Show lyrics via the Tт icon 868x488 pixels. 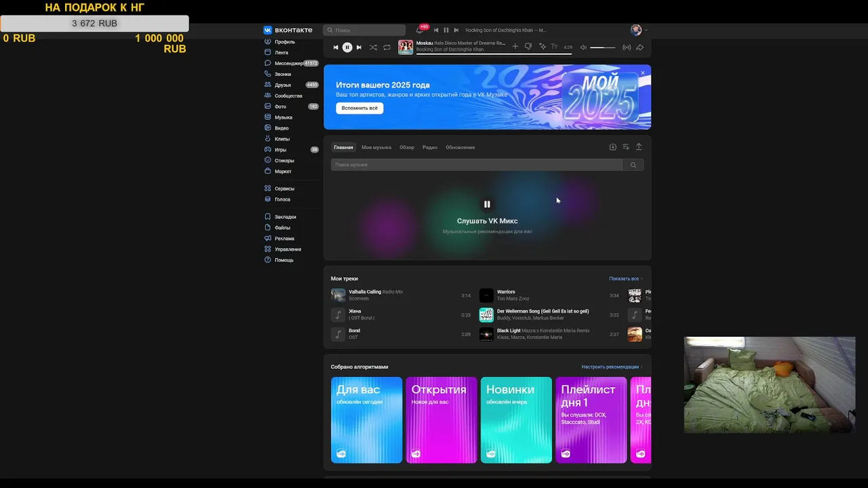coord(554,47)
